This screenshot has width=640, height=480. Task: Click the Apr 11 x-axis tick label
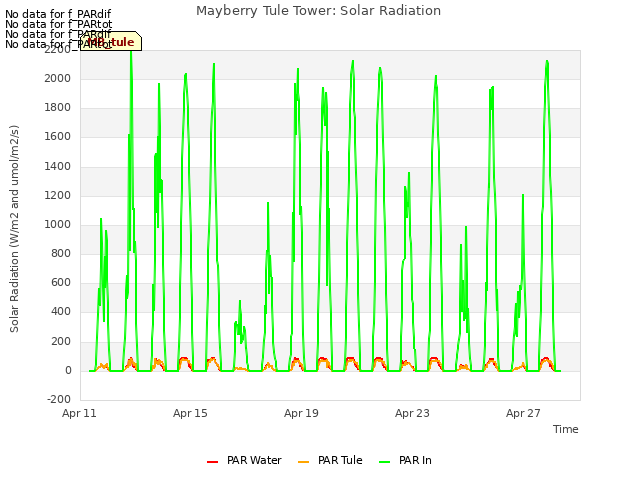[79, 413]
